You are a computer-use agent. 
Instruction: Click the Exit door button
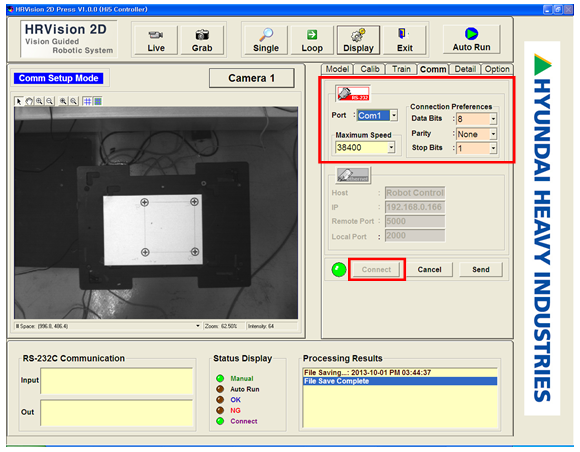point(405,40)
